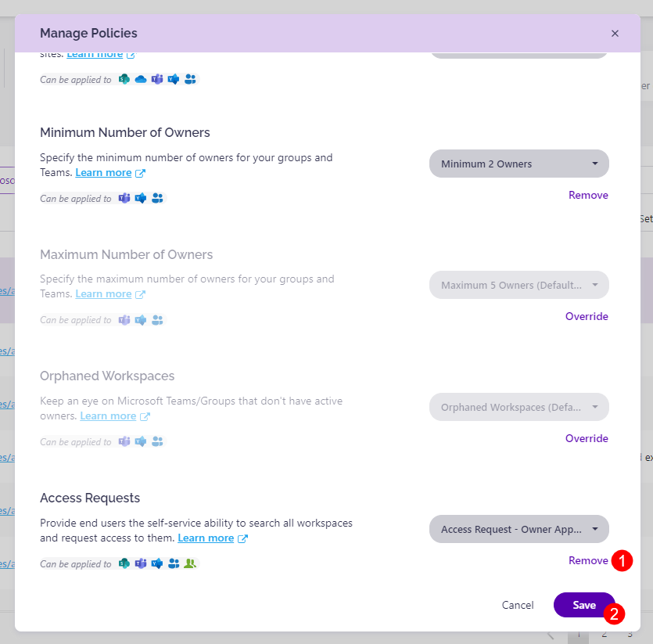Click the Viva Engage icon under Minimum Number of Owners
Image resolution: width=653 pixels, height=644 pixels.
click(x=140, y=198)
